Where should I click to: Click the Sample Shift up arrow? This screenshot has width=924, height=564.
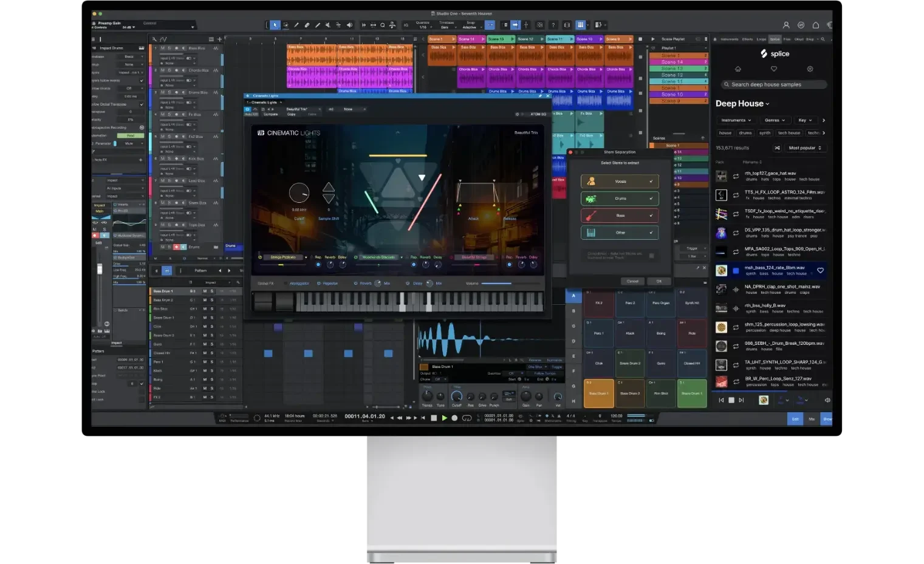(x=329, y=187)
